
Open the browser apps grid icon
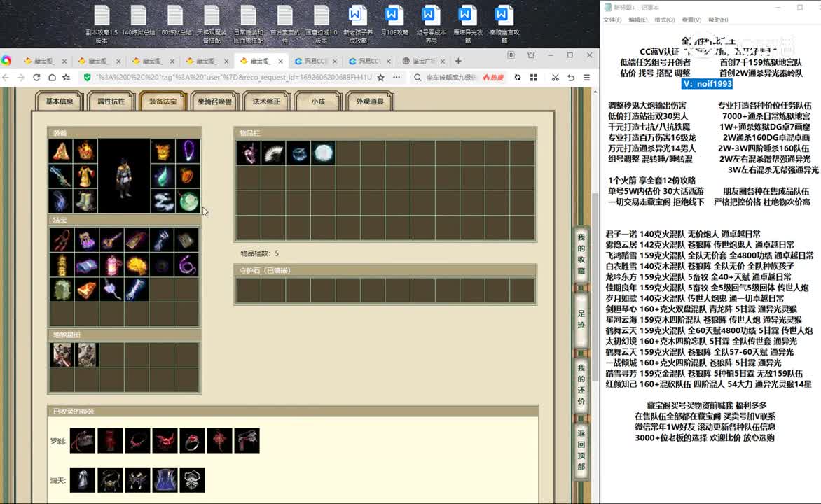(534, 78)
